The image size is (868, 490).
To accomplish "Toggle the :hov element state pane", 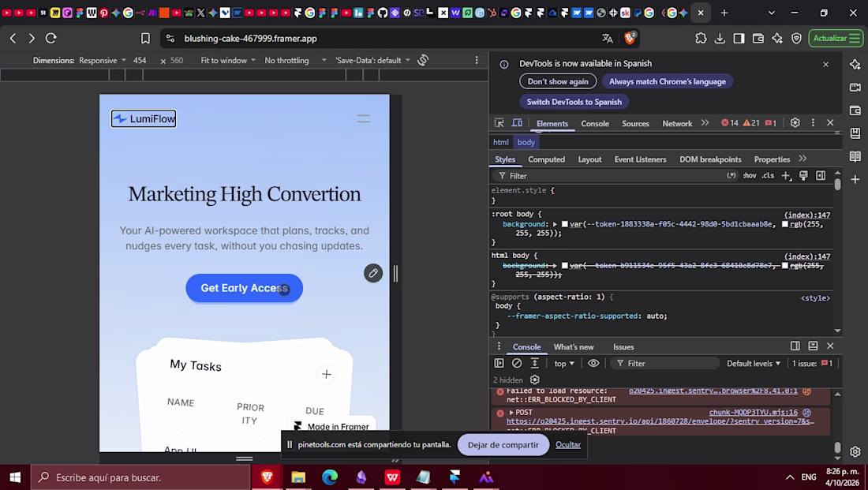I will click(x=750, y=175).
